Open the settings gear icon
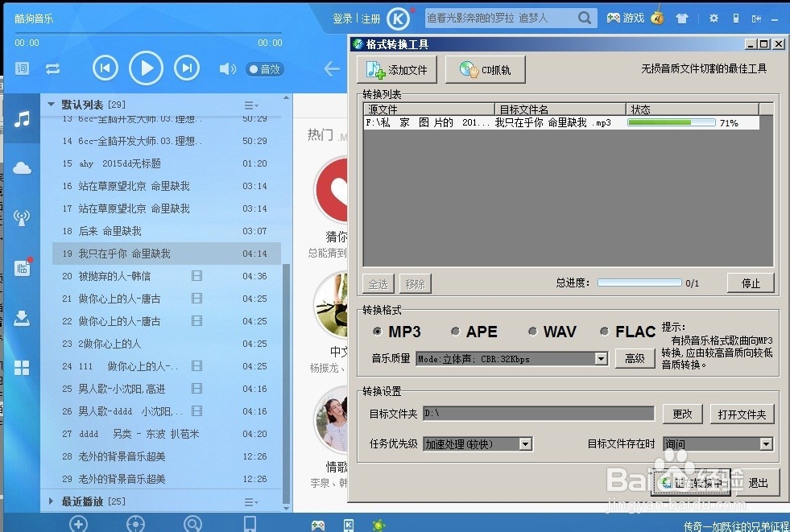790x532 pixels. click(713, 19)
